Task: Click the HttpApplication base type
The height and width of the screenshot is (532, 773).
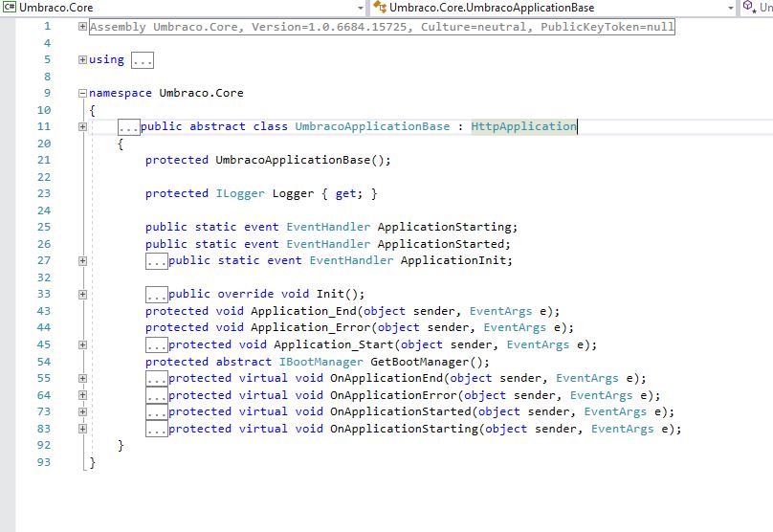Action: [x=523, y=126]
